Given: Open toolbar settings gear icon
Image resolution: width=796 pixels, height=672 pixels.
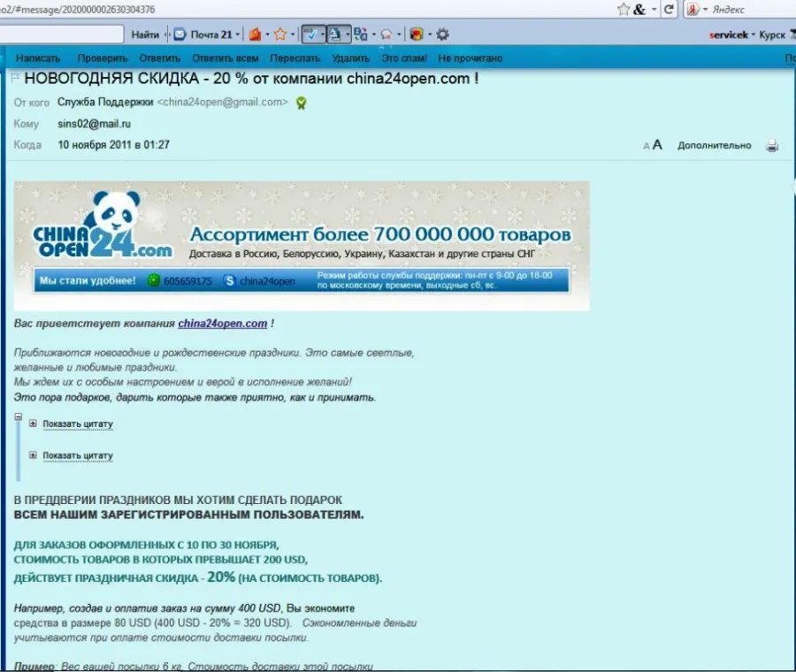Looking at the screenshot, I should click(443, 34).
